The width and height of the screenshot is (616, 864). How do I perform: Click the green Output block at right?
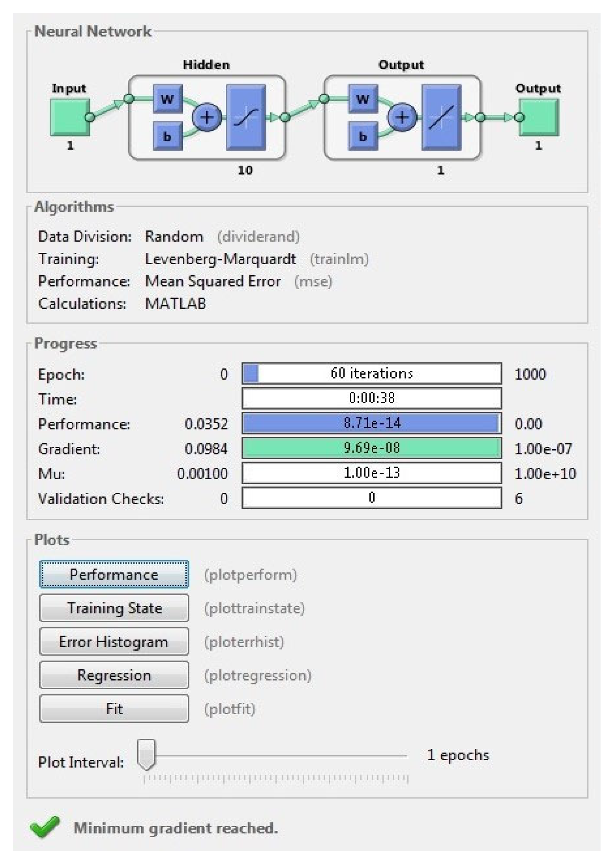539,117
